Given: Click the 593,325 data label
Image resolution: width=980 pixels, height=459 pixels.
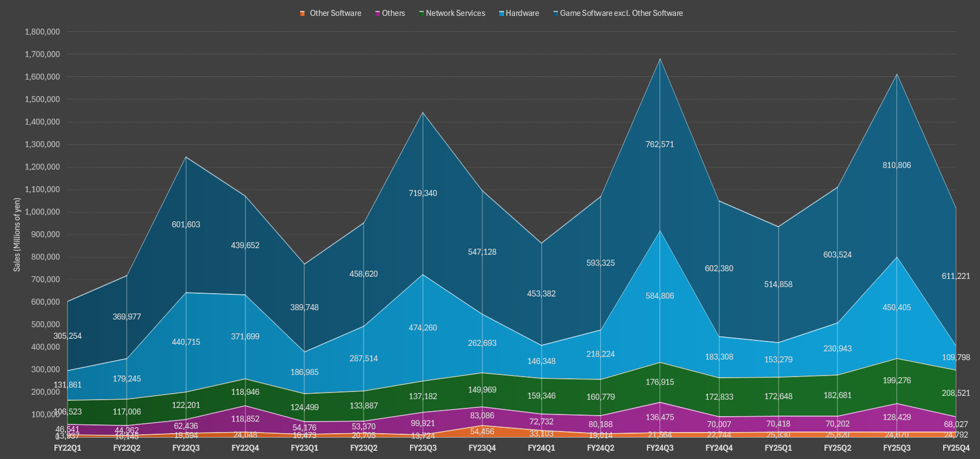Looking at the screenshot, I should coord(601,263).
